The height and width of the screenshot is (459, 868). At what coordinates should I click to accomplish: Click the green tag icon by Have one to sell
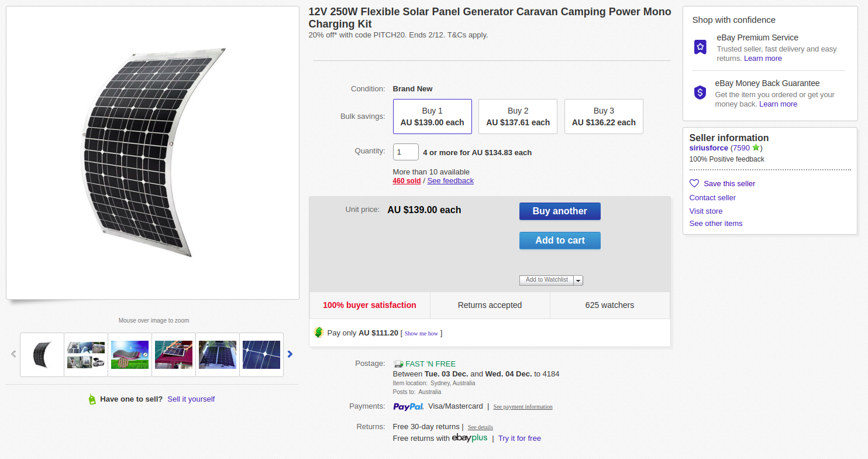pyautogui.click(x=91, y=399)
